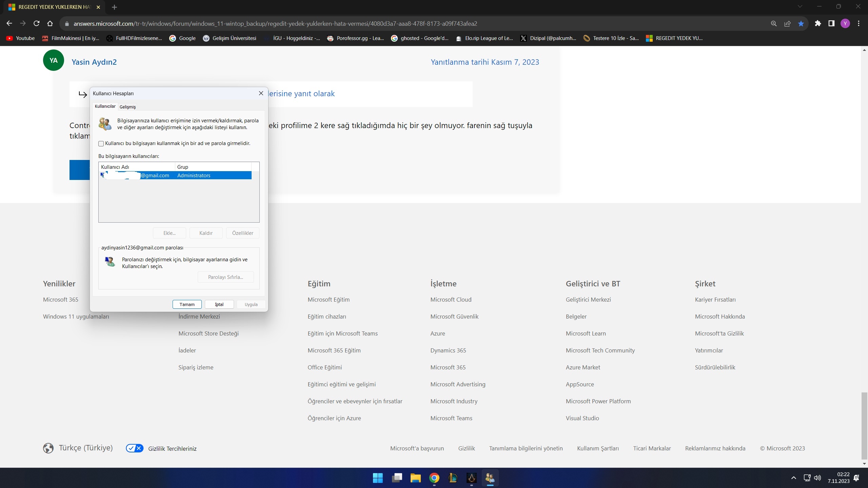Open Yasin Aydın2 profile link

coord(94,62)
